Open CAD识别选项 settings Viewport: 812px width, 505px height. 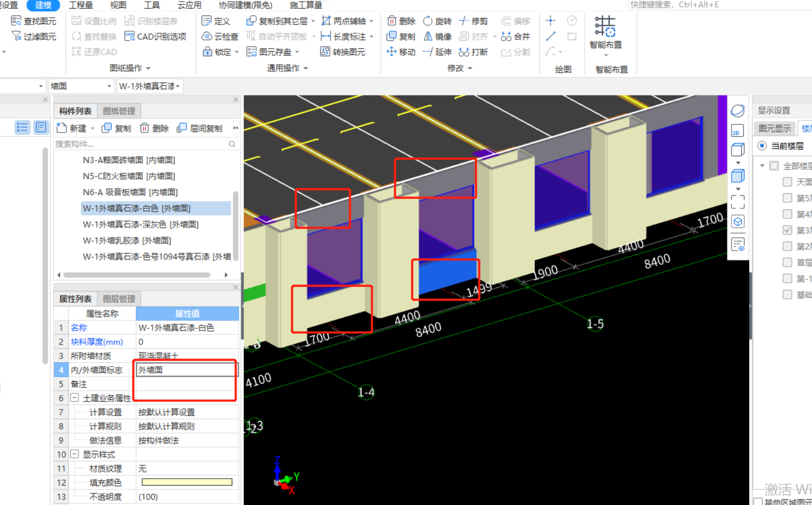[155, 36]
